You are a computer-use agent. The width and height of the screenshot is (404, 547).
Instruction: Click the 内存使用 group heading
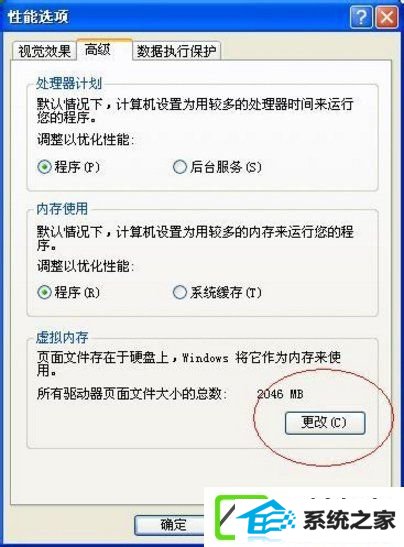[62, 209]
